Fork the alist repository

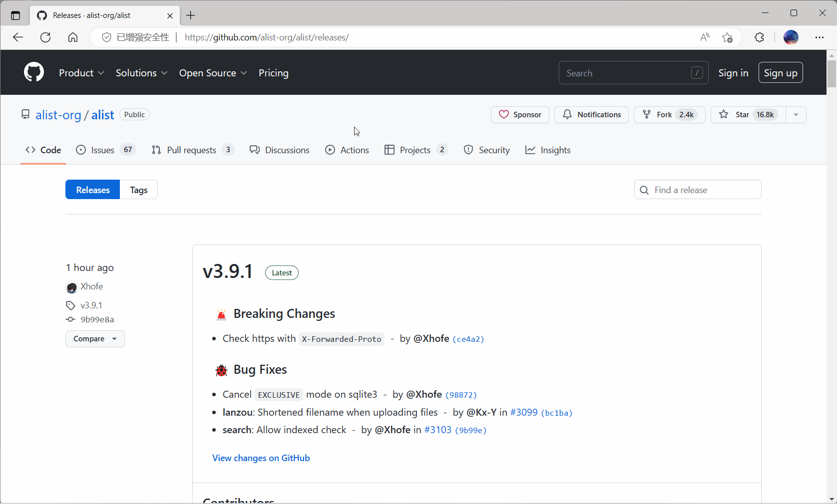(669, 115)
